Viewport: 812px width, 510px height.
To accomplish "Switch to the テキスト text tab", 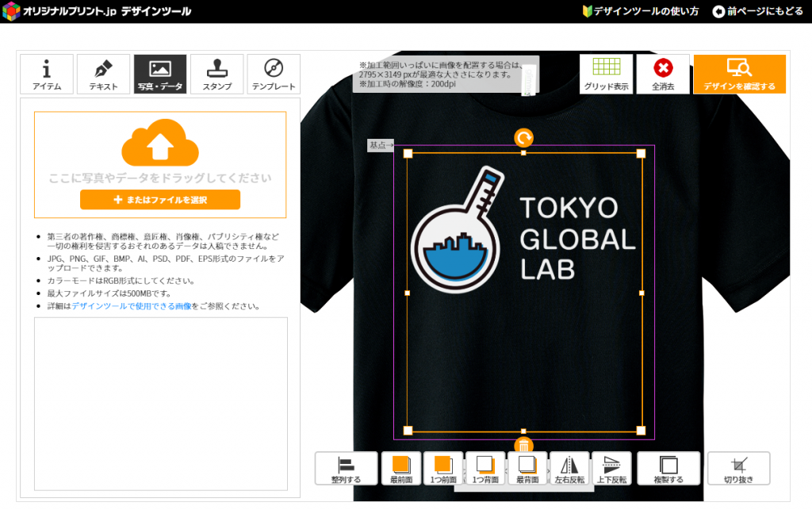I will (103, 74).
